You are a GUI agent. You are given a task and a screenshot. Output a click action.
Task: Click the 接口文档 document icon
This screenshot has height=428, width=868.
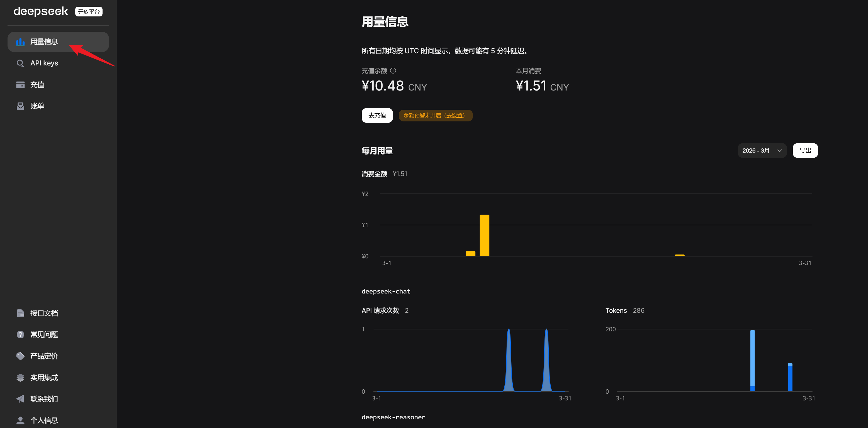(20, 313)
